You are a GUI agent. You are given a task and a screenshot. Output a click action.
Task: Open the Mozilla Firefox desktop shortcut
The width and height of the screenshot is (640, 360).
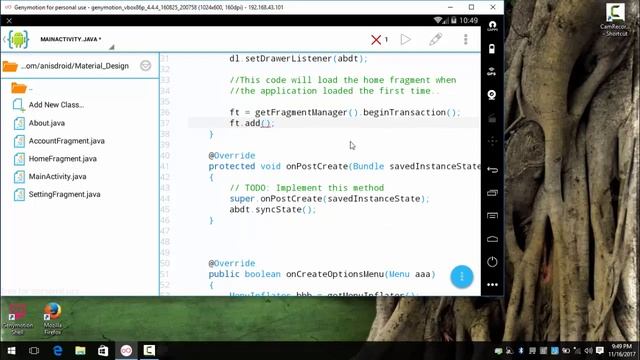coord(53,319)
